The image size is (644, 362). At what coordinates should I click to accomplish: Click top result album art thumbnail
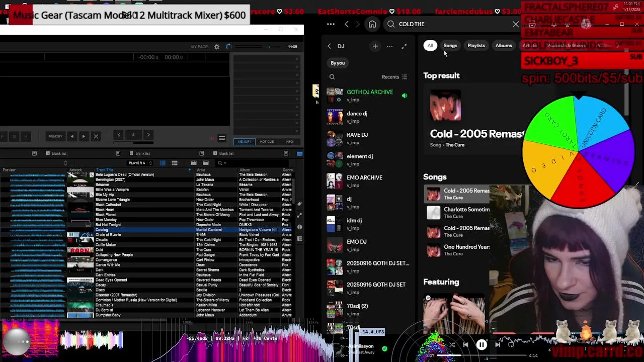pos(445,106)
